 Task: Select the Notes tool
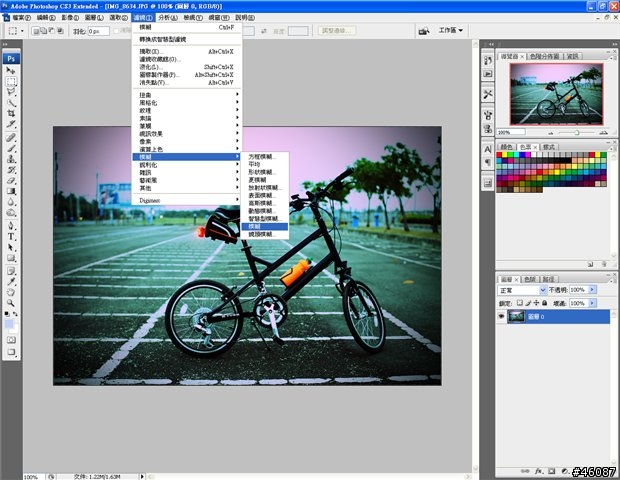[x=11, y=271]
